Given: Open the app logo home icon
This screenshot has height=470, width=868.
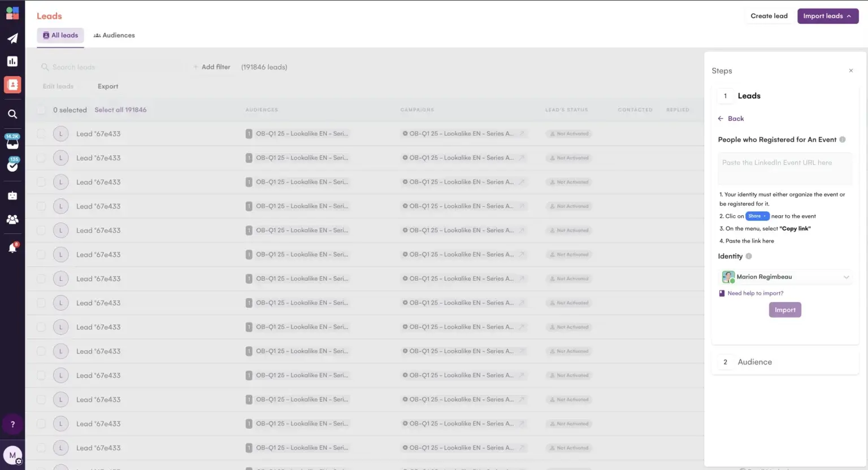Looking at the screenshot, I should click(12, 13).
